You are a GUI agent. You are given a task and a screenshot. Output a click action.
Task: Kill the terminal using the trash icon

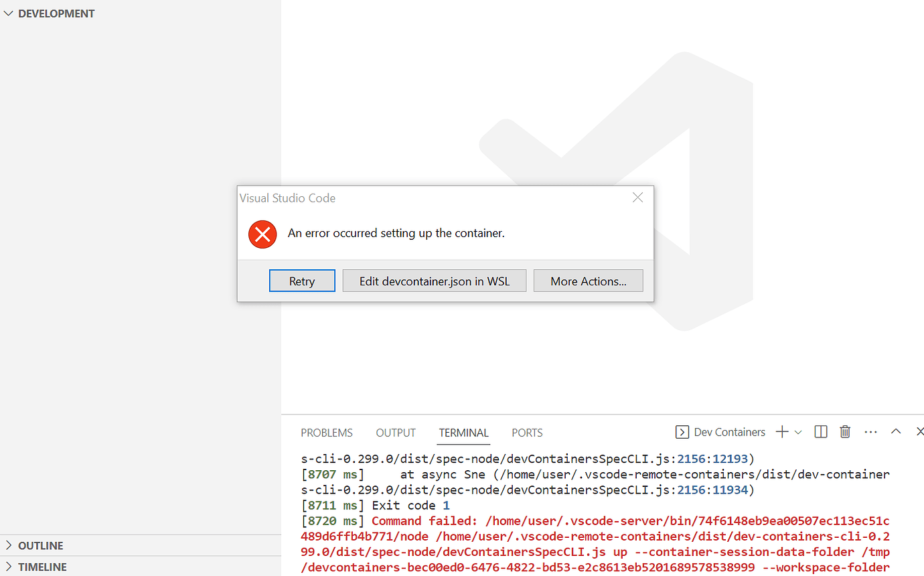coord(844,431)
